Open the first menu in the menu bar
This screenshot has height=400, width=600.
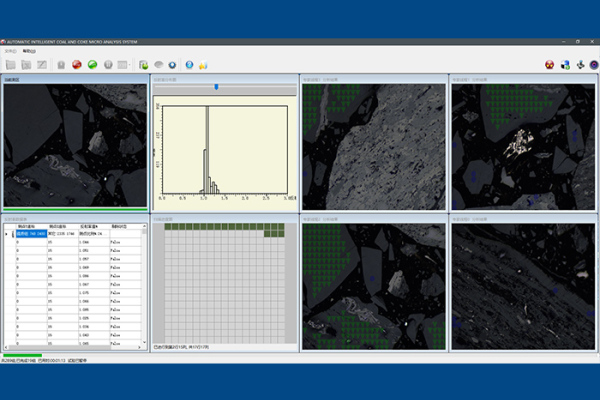tap(10, 49)
